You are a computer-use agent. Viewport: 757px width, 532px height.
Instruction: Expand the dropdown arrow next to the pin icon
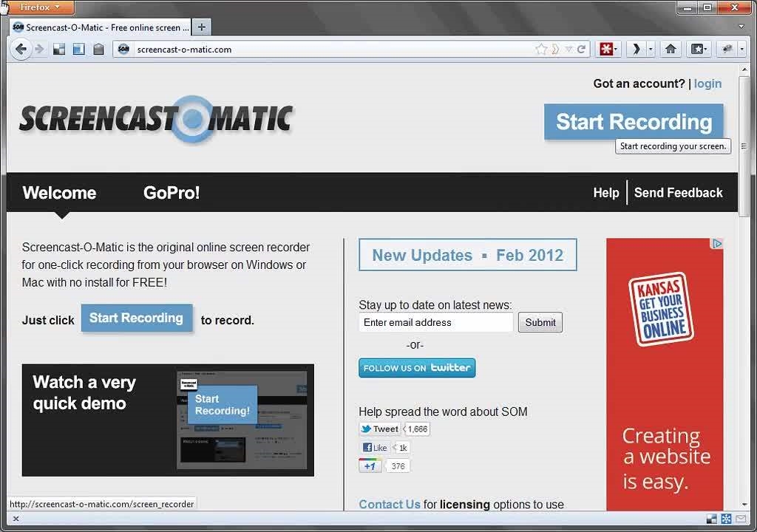click(x=741, y=49)
